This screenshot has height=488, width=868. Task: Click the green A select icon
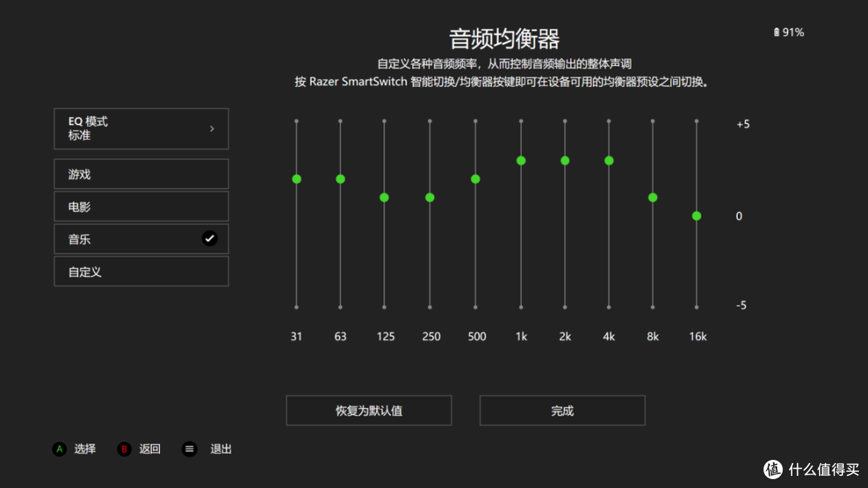point(59,449)
